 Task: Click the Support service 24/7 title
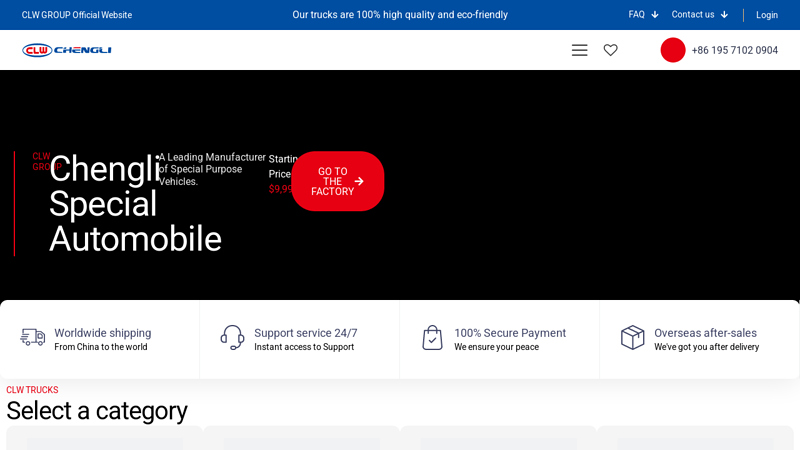point(306,333)
